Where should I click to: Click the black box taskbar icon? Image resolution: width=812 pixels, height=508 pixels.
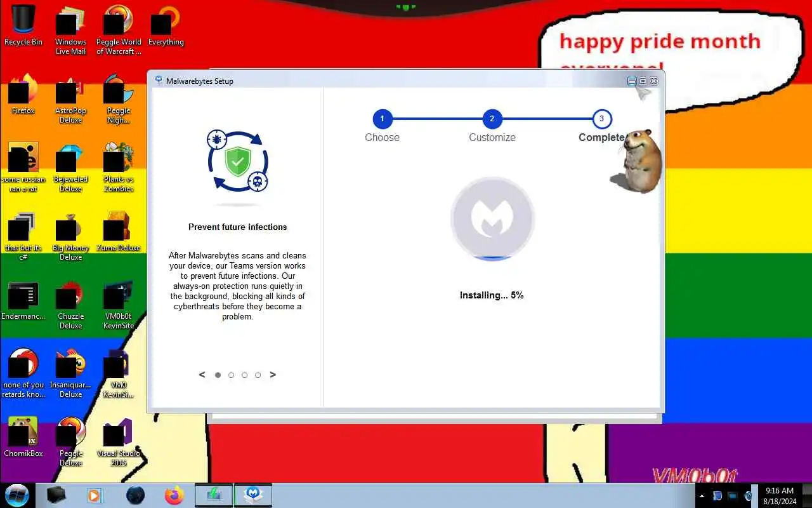[x=56, y=495]
